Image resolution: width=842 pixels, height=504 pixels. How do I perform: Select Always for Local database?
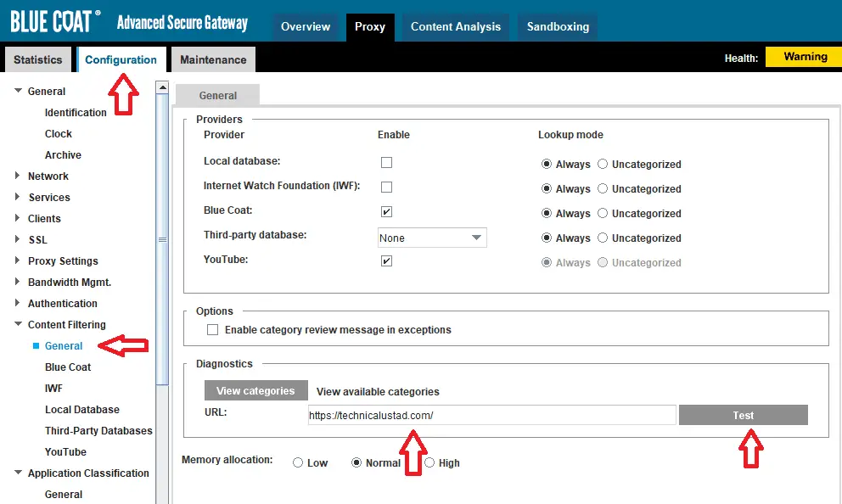pos(546,164)
